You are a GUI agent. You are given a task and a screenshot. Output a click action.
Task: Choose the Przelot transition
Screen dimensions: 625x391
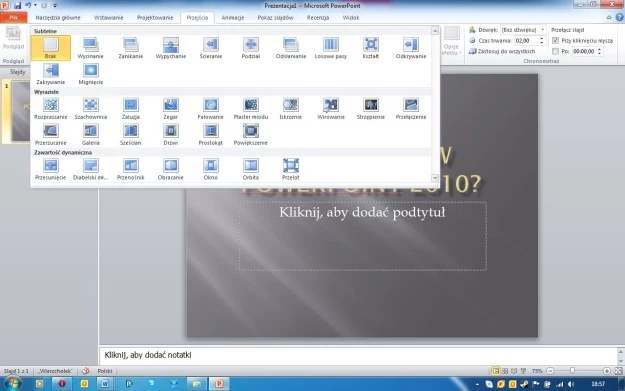291,169
